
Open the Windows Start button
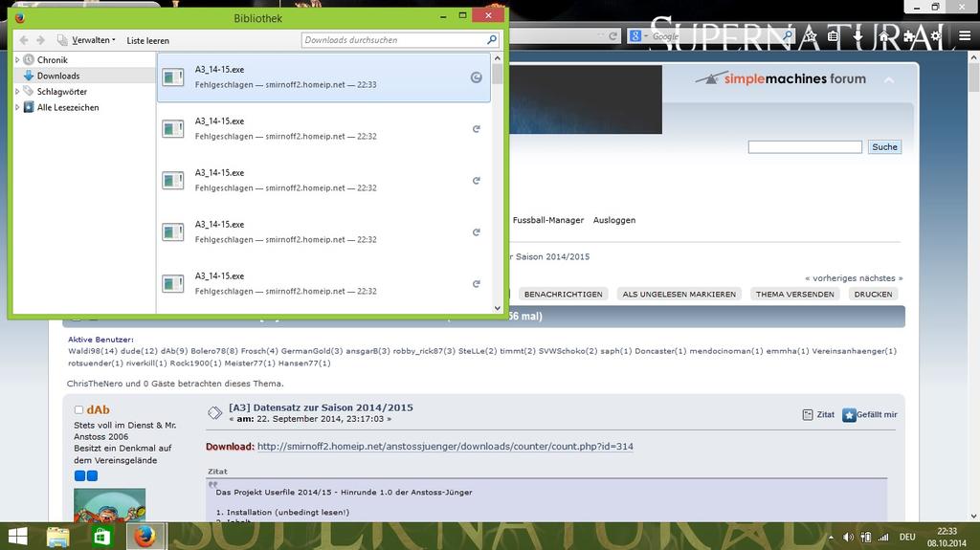click(17, 537)
